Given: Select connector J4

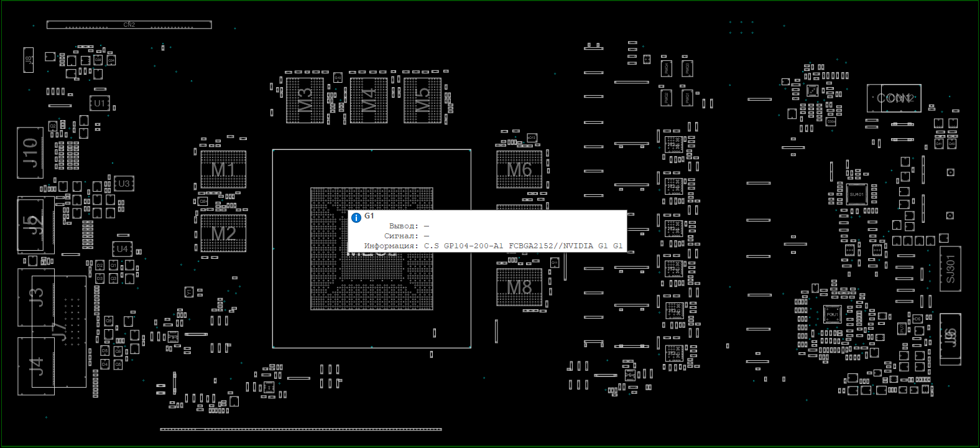Looking at the screenshot, I should click(x=36, y=366).
